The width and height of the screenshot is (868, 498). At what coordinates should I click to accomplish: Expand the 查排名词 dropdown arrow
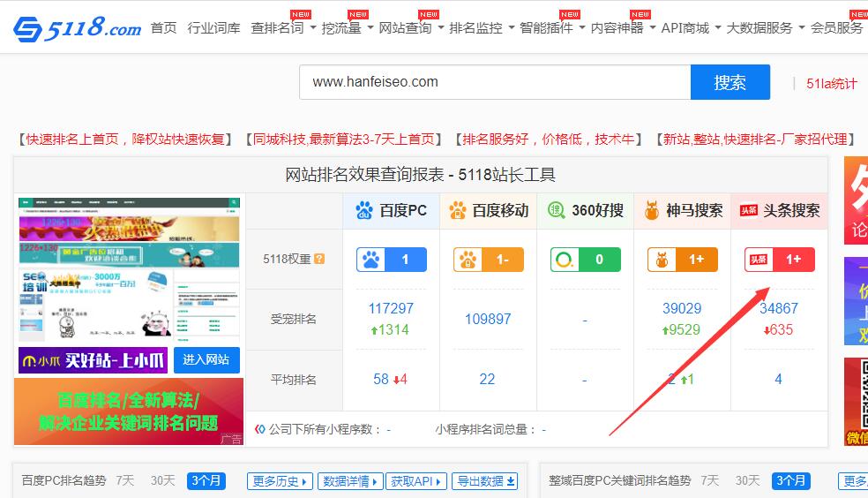click(313, 27)
